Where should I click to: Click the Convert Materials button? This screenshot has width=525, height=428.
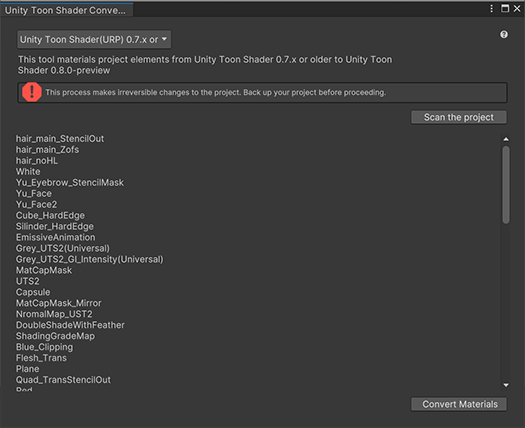(459, 404)
